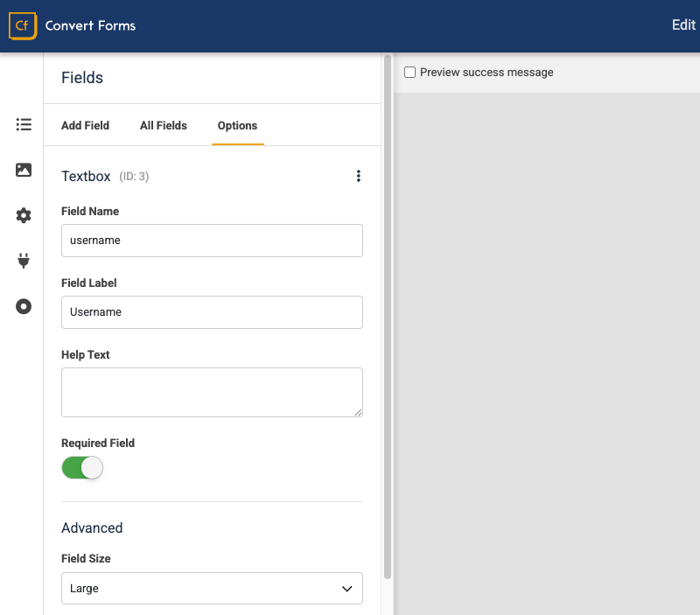Click the panel vertical scrollbar
This screenshot has width=700, height=615.
pyautogui.click(x=388, y=317)
